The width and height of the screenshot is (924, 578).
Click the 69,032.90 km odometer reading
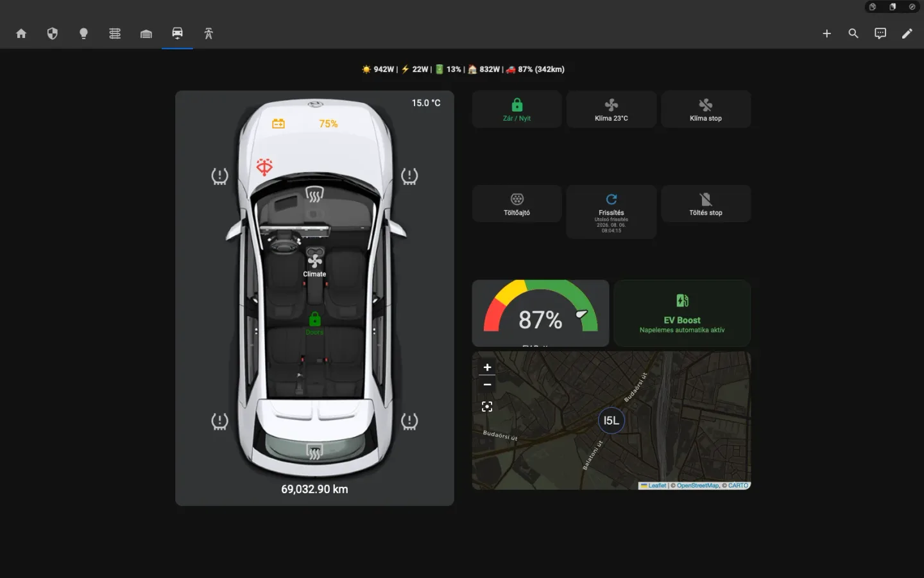point(314,489)
